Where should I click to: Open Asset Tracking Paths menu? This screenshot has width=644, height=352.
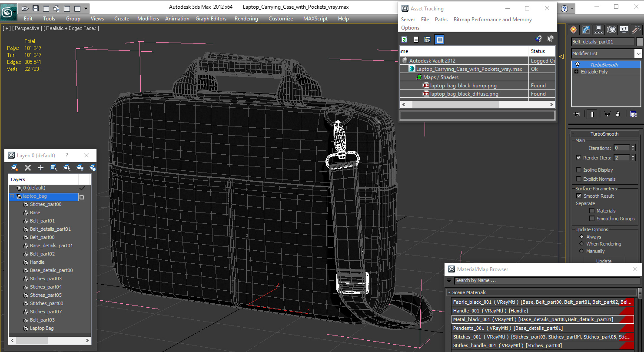click(441, 20)
